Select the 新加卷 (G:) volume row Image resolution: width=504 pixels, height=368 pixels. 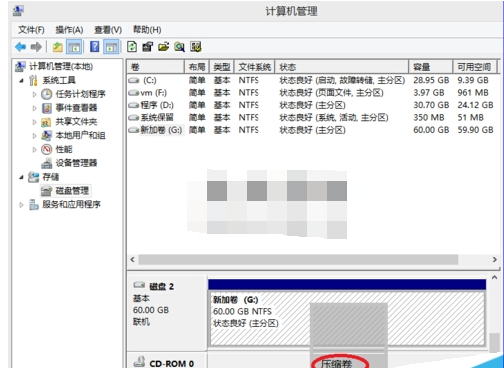pos(312,130)
